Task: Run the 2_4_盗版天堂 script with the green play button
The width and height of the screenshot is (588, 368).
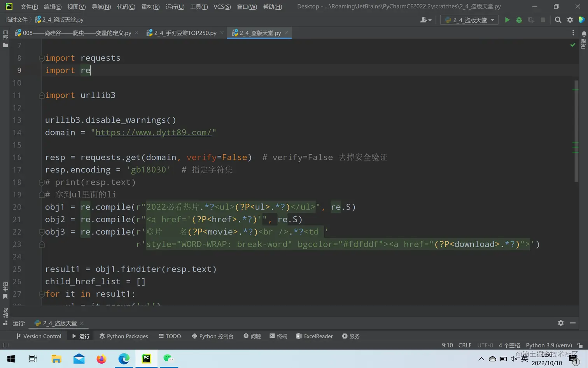Action: [507, 20]
